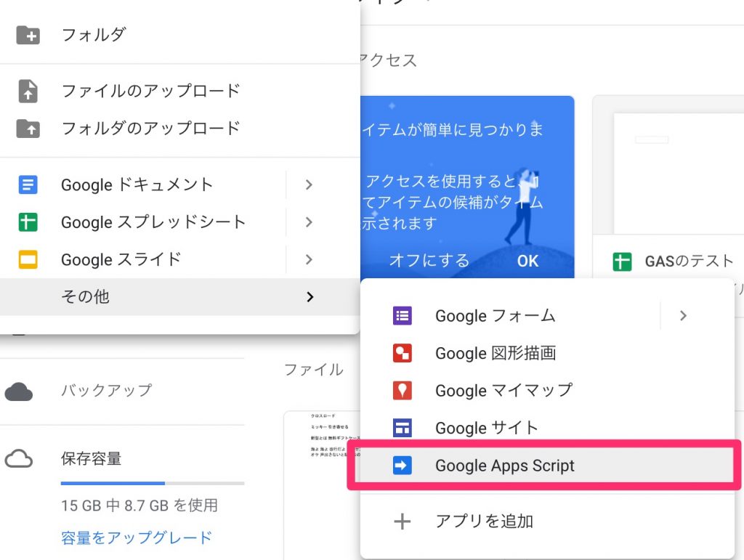Image resolution: width=744 pixels, height=560 pixels.
Task: Expand the Google ドキュメント submenu arrow
Action: (309, 184)
